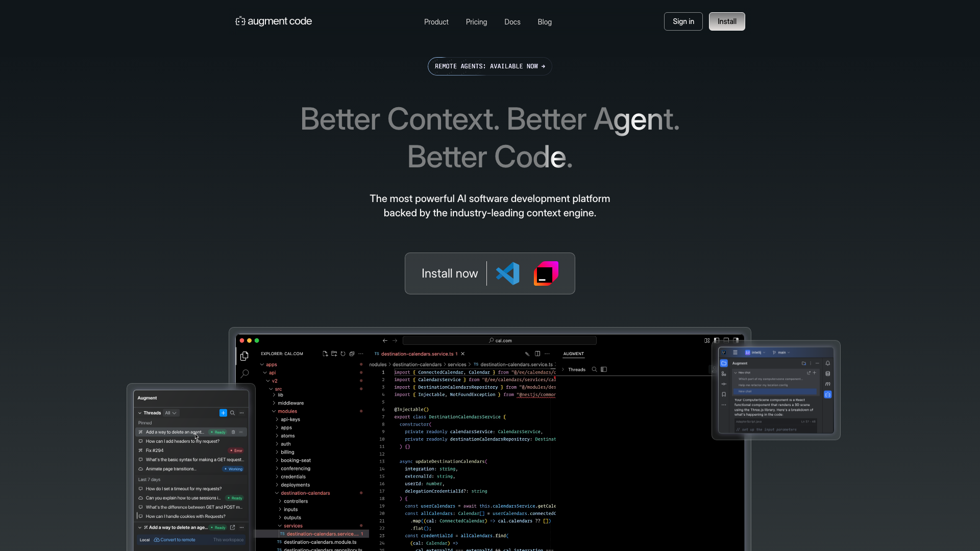Collapse all folders in Explorer header

click(352, 354)
